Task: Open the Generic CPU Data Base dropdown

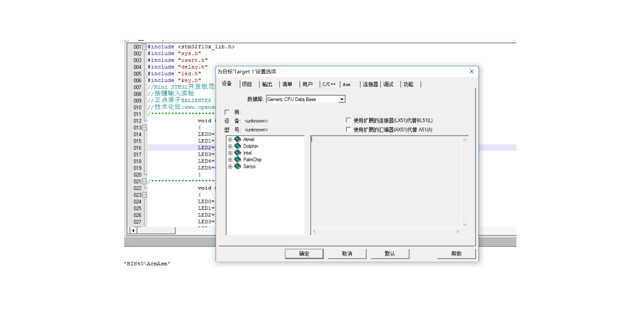Action: coord(342,99)
